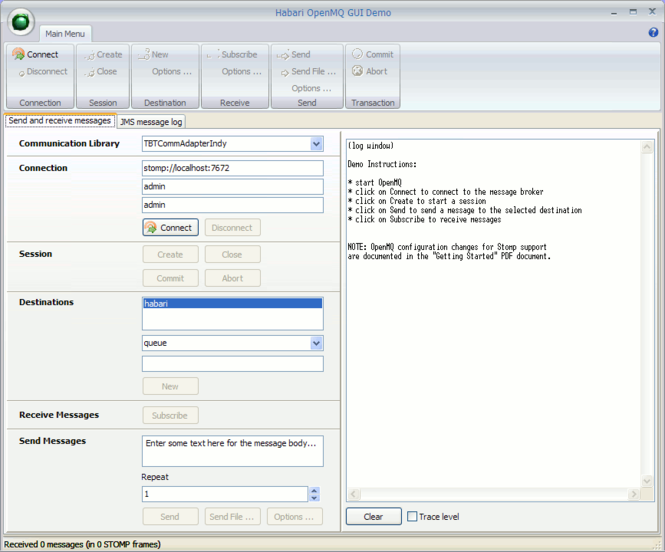Click the empty new destination name field
The image size is (665, 552).
pyautogui.click(x=233, y=364)
